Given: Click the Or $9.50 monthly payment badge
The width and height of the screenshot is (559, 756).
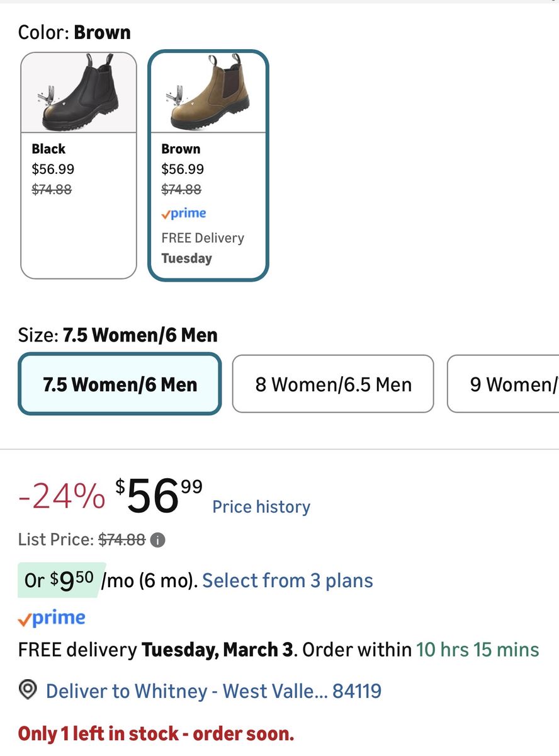Looking at the screenshot, I should [62, 580].
